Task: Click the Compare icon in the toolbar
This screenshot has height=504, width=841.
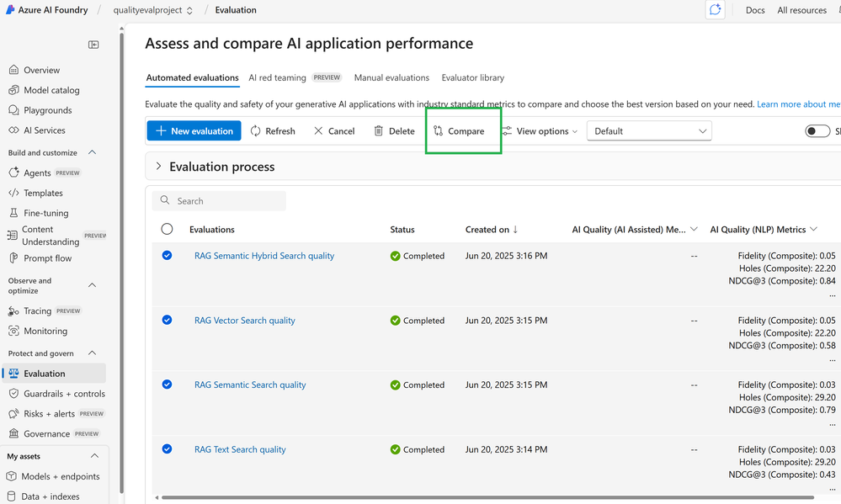Action: click(439, 131)
